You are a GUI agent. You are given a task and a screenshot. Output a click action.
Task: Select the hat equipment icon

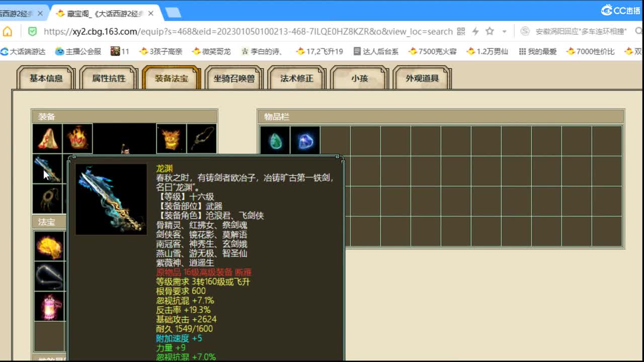click(x=47, y=138)
